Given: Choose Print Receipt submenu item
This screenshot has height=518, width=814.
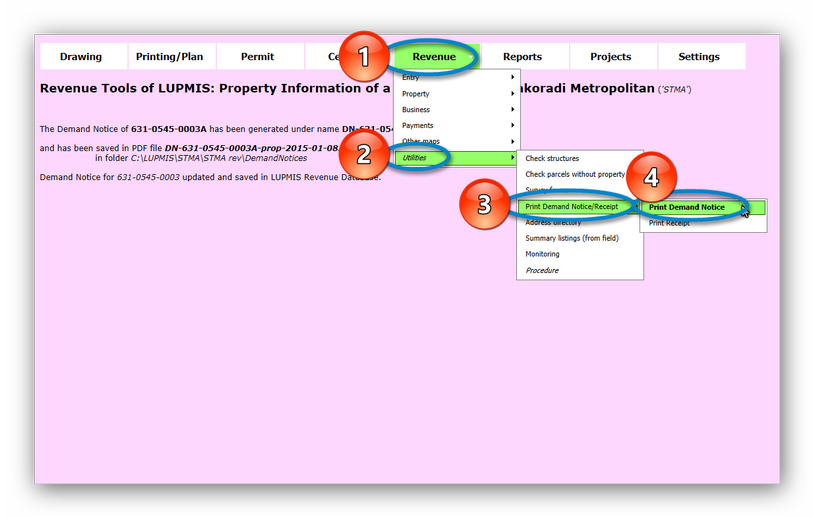Looking at the screenshot, I should (703, 223).
